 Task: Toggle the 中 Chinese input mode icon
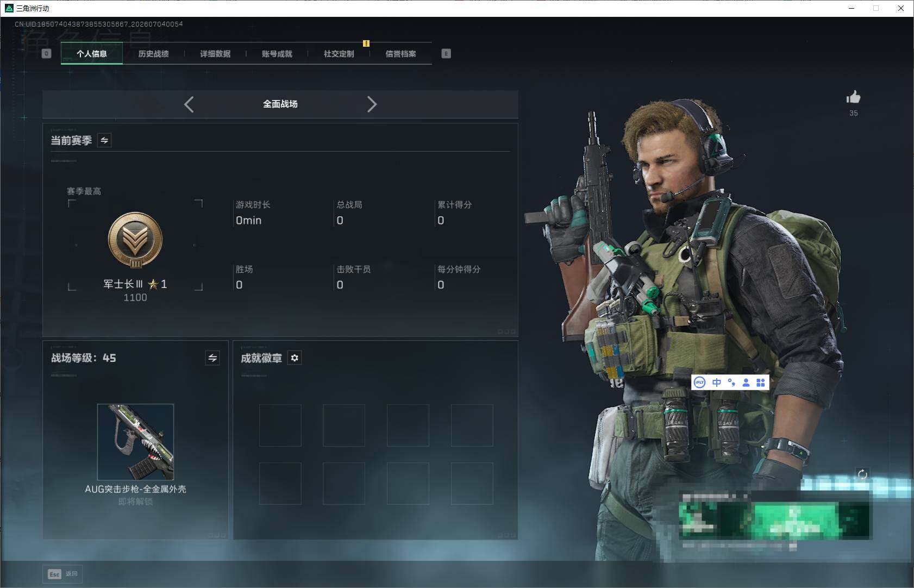pos(717,383)
